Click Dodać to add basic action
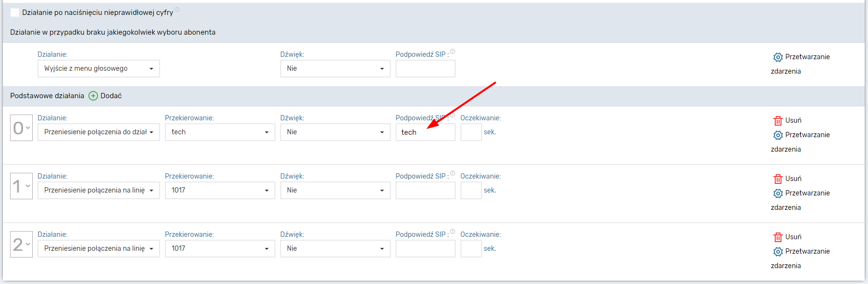868x284 pixels. click(x=111, y=96)
